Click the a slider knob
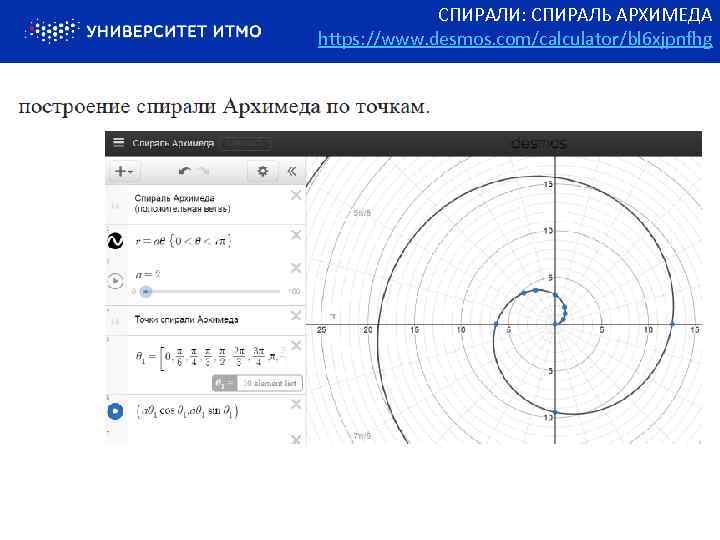720x540 pixels. point(146,291)
